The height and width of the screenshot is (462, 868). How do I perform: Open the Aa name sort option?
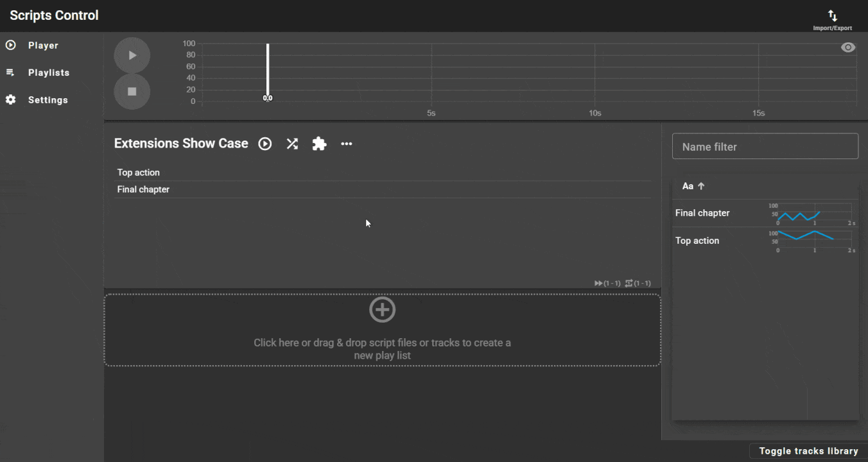point(688,186)
